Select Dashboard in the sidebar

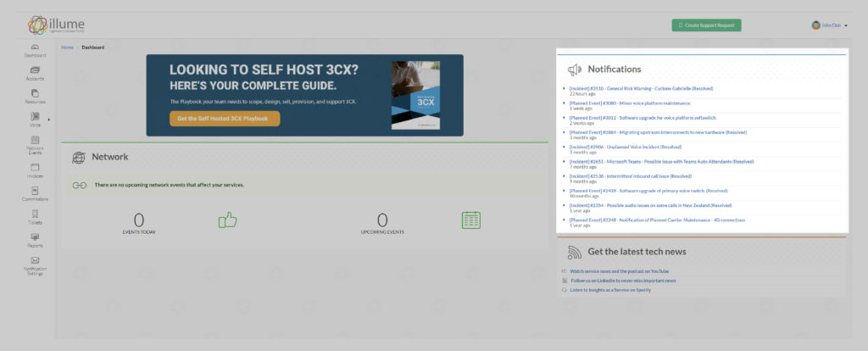click(x=35, y=50)
